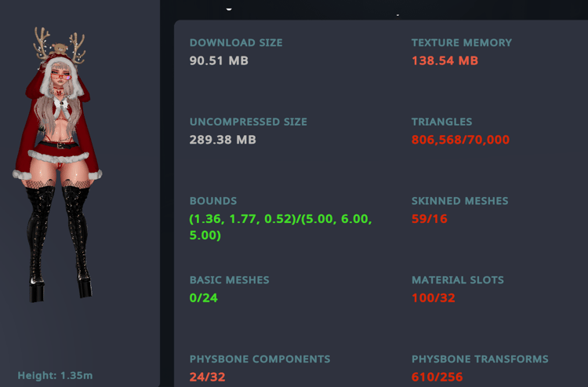Select the Triangles label

point(441,122)
